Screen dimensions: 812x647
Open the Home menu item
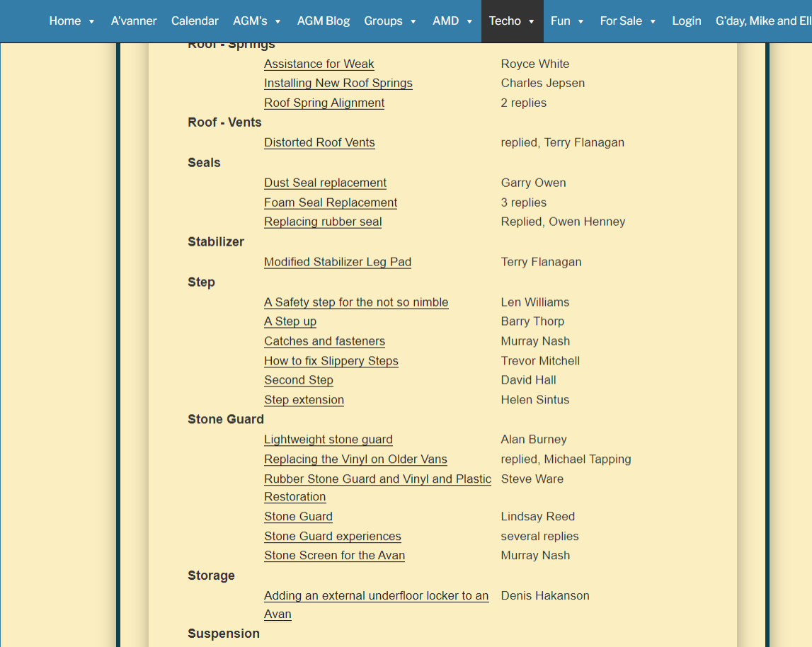click(x=64, y=21)
